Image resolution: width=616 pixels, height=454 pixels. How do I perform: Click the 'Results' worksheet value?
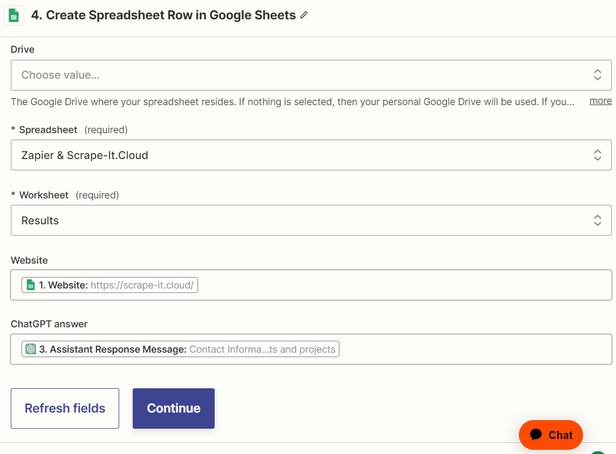(40, 220)
